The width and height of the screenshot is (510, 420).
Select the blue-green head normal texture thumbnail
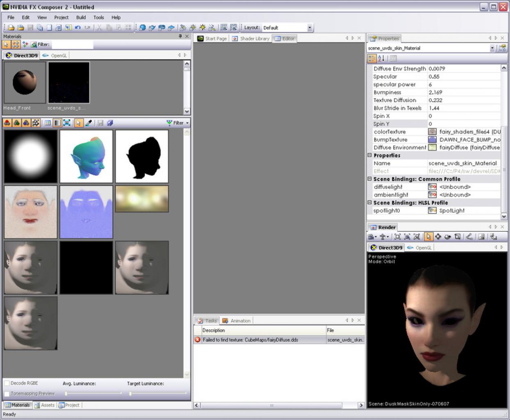(x=87, y=156)
